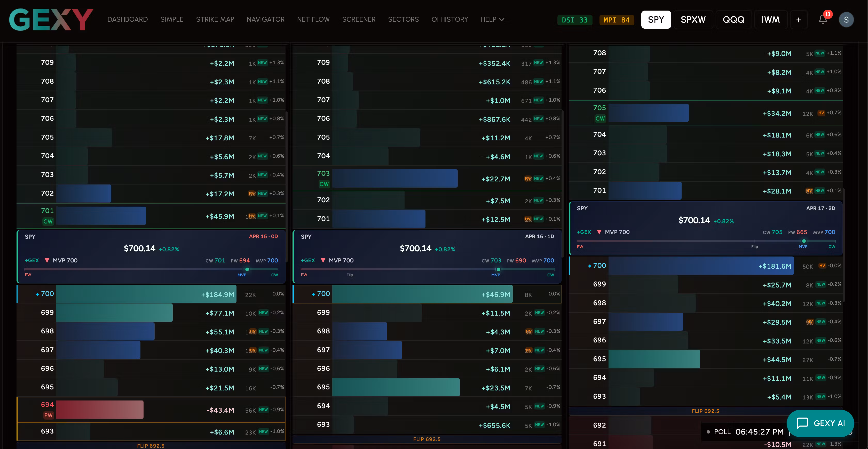Click the FLIP 692.5 bar in the APR 17 column
The image size is (868, 449).
[x=705, y=411]
